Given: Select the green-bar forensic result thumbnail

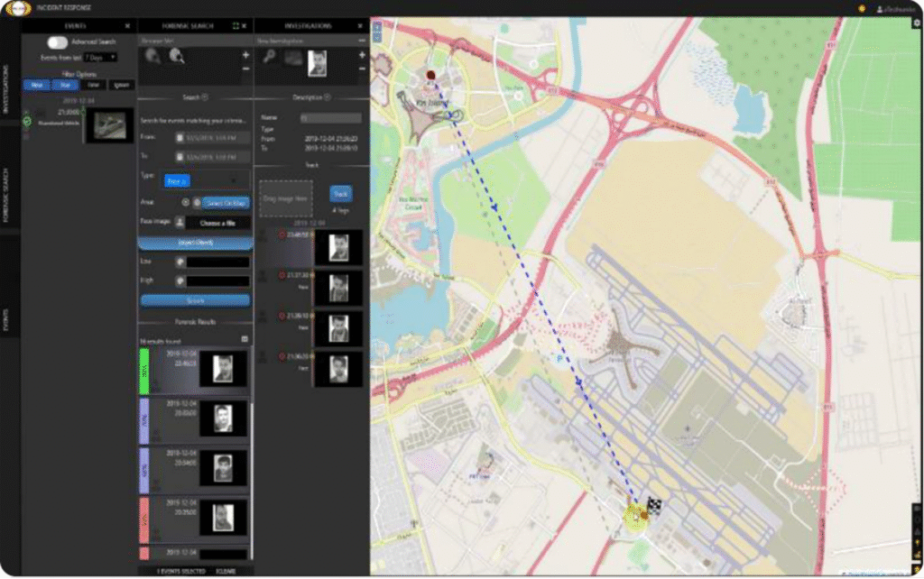Looking at the screenshot, I should tap(223, 368).
